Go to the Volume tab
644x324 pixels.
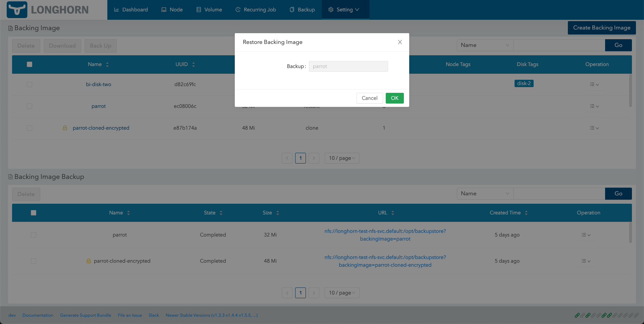click(209, 10)
